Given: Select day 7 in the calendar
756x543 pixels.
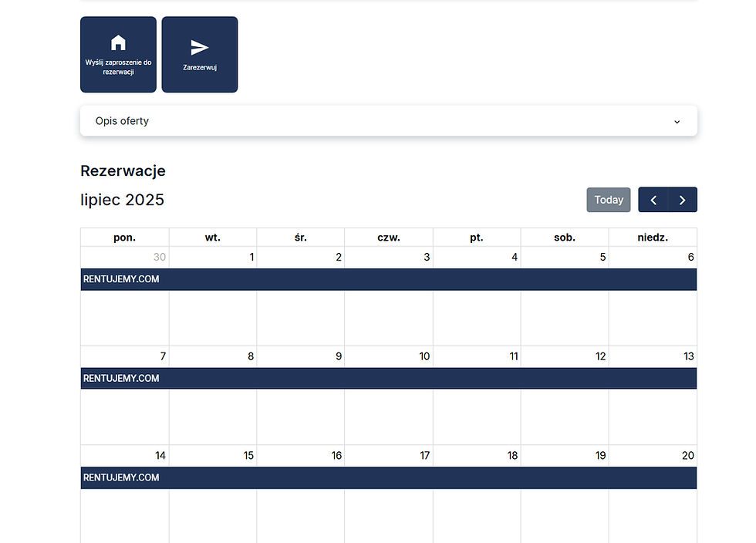Looking at the screenshot, I should point(163,356).
